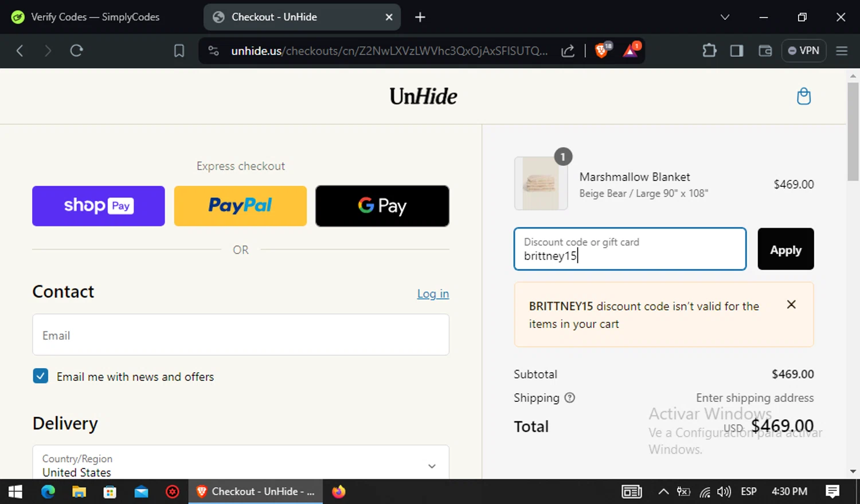
Task: Uncheck Email me with news and offers
Action: (x=41, y=376)
